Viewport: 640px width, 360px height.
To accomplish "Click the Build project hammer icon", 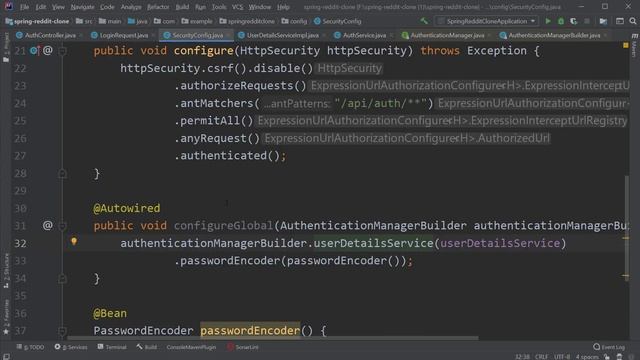I will [x=424, y=21].
